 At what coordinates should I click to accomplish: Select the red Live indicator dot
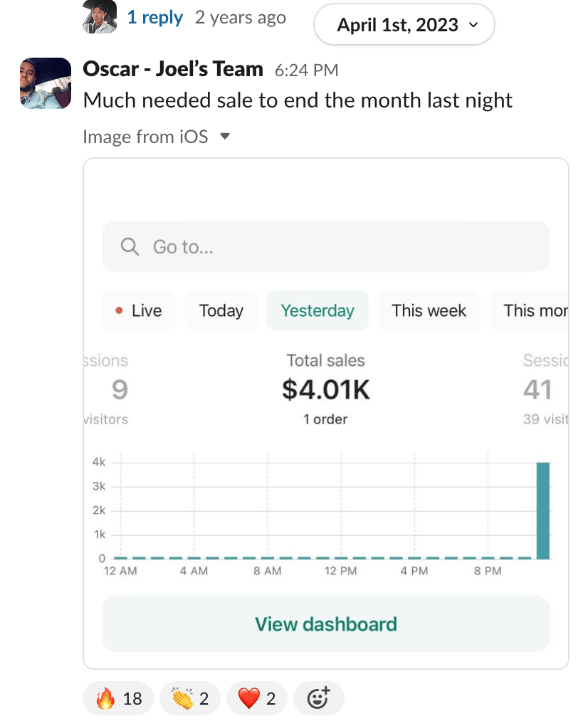(119, 311)
